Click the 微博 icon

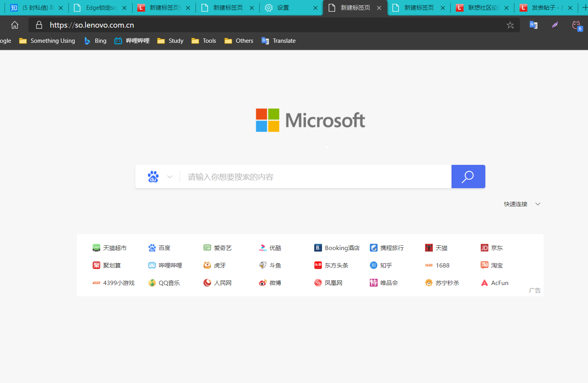pos(263,283)
